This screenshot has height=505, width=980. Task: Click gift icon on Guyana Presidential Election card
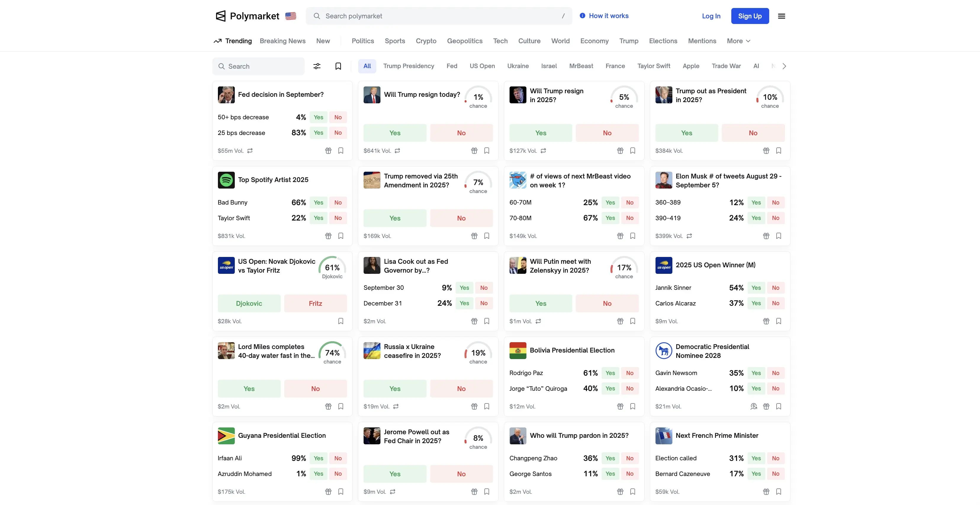click(x=328, y=491)
